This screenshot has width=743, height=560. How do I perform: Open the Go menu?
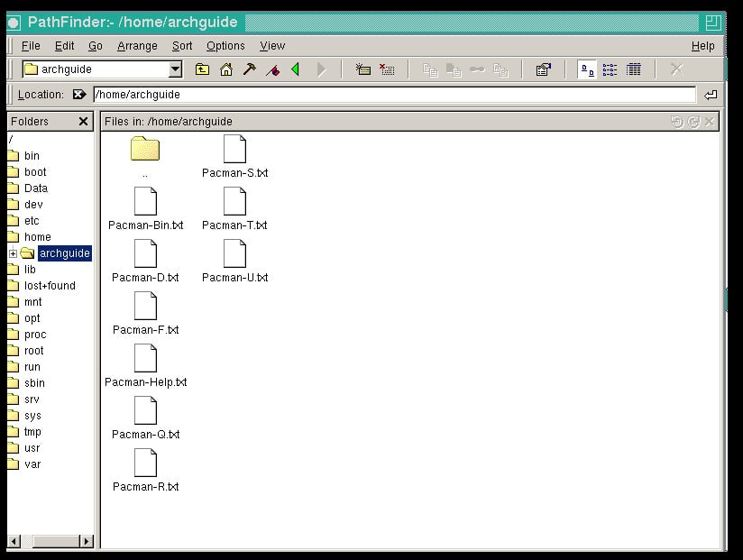pos(96,46)
